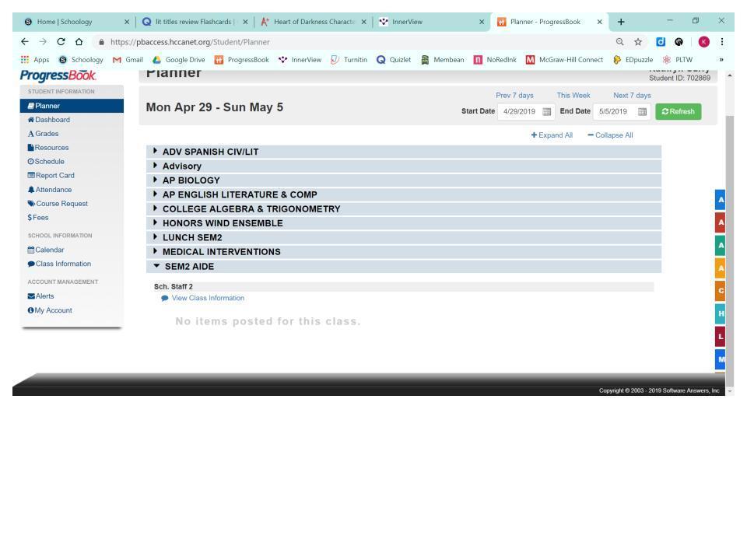This screenshot has height=560, width=747.
Task: Click the profile avatar K icon
Action: click(703, 42)
